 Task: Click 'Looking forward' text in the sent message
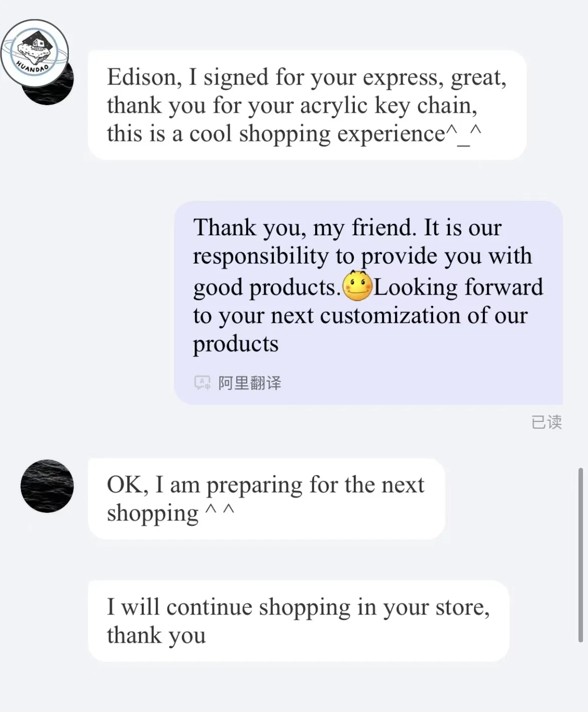458,287
